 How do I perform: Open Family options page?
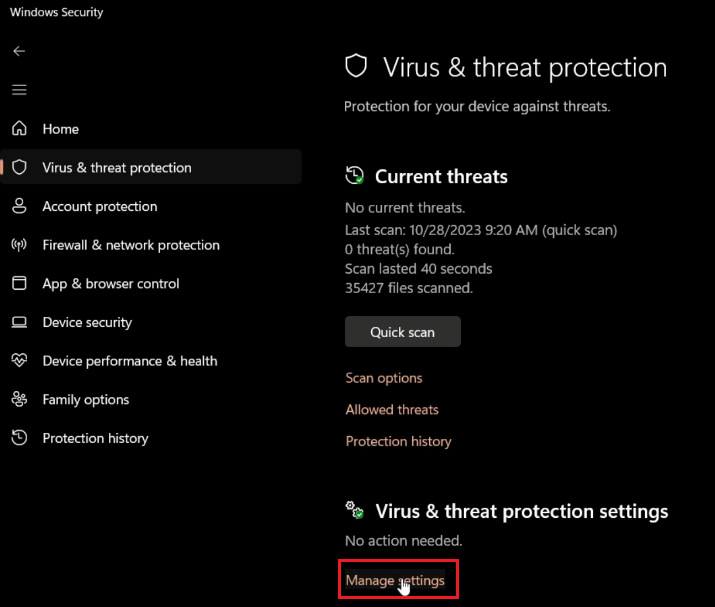85,400
